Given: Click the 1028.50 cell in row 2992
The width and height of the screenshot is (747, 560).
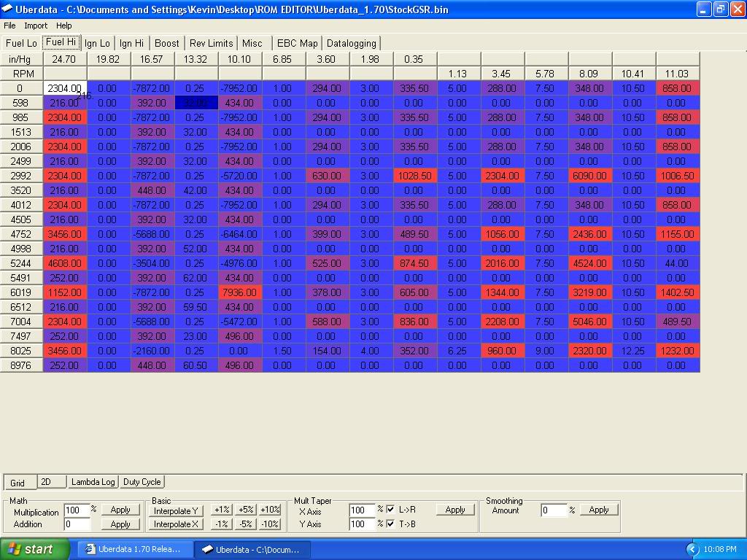Looking at the screenshot, I should click(x=414, y=176).
